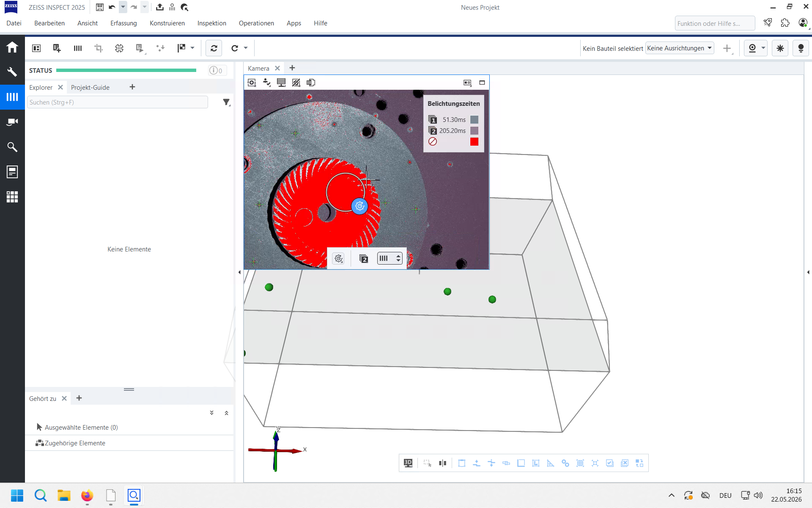Click the light bulb button top right

click(801, 48)
